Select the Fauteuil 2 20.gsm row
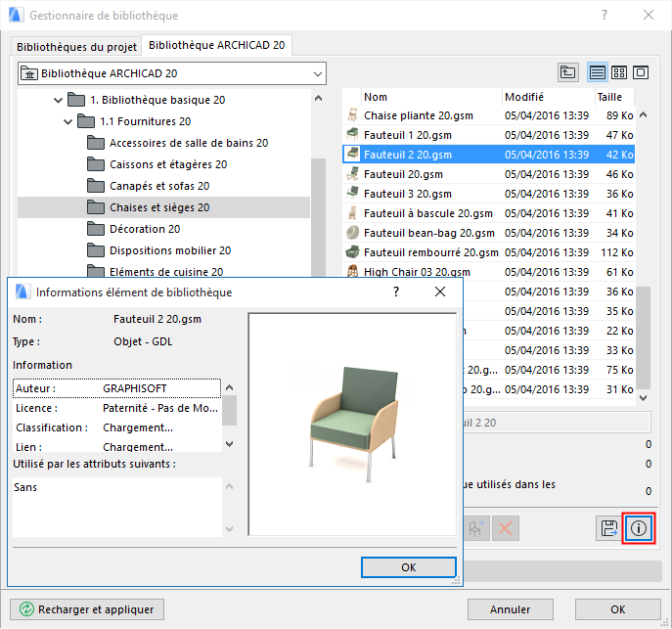 coord(488,155)
